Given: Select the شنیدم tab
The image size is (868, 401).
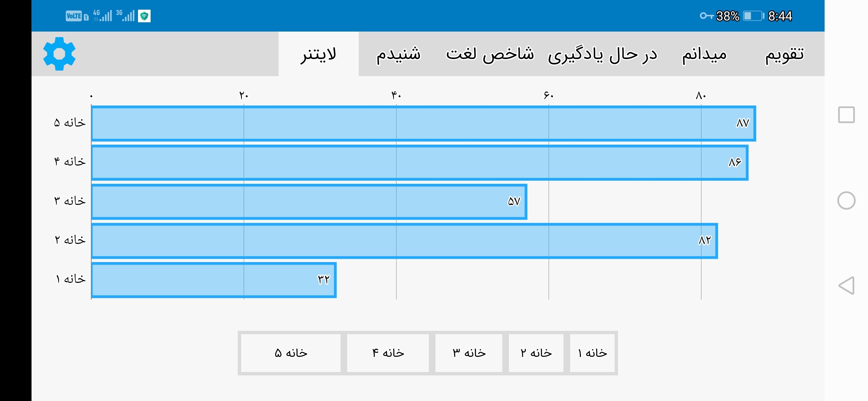Looking at the screenshot, I should point(398,54).
